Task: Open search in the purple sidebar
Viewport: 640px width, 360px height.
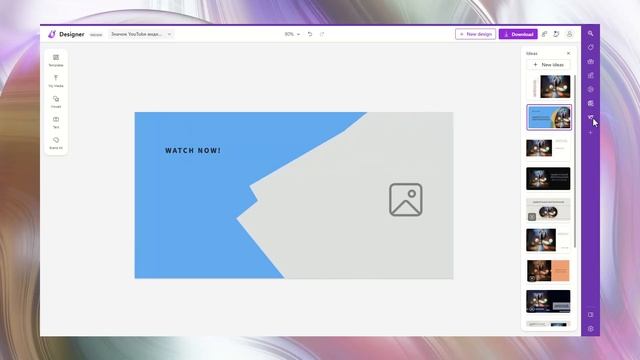Action: (591, 33)
